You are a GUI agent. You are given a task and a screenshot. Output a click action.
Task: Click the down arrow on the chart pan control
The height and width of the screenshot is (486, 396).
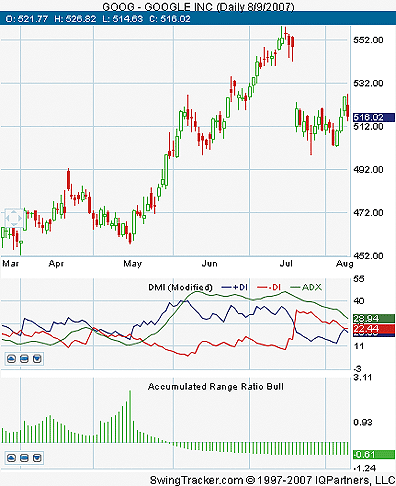point(14,225)
